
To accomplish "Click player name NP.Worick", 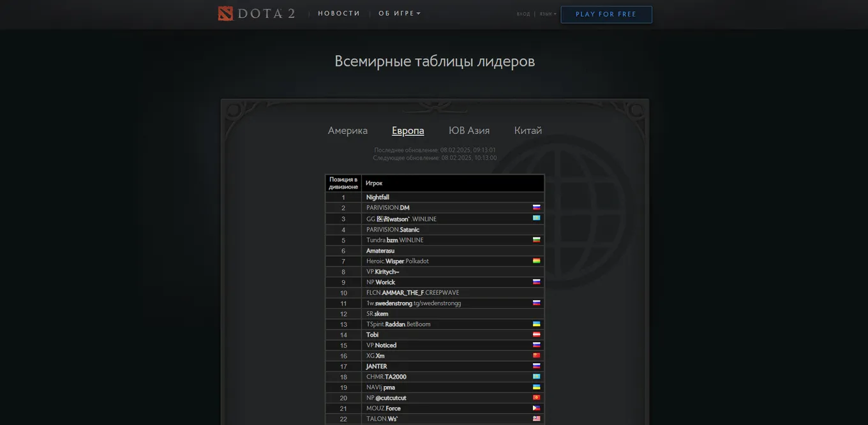I will (380, 282).
